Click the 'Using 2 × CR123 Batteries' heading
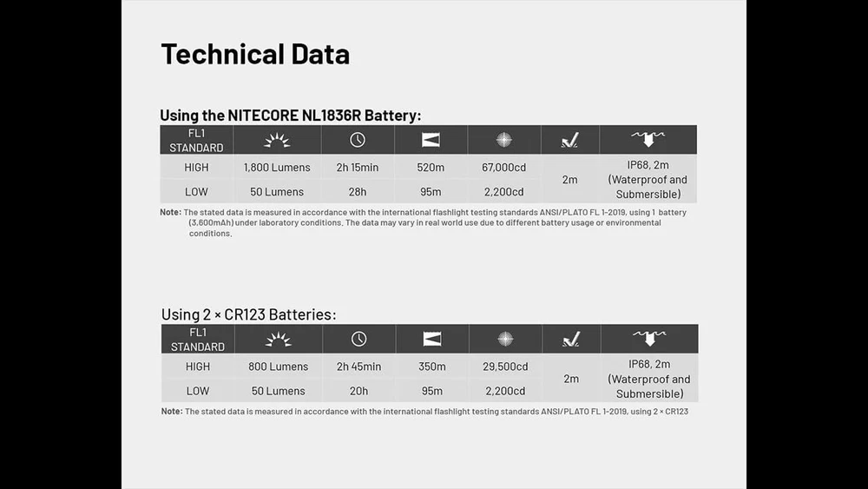Image resolution: width=868 pixels, height=489 pixels. [248, 314]
